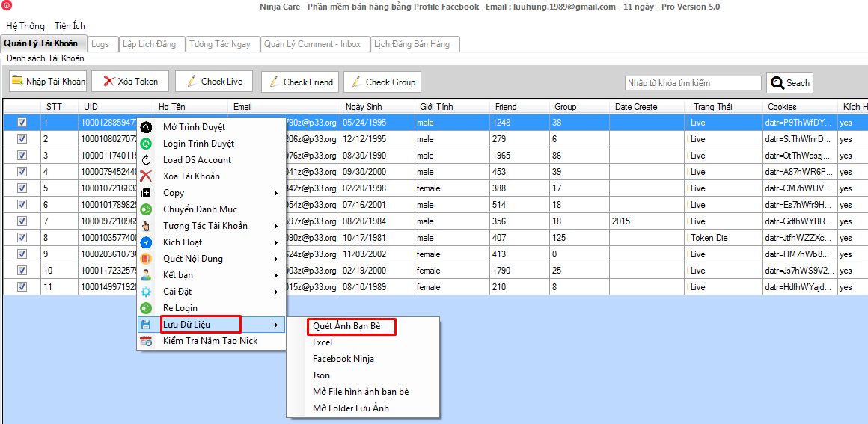Viewport: 868px width, 424px height.
Task: Click the green Re Login icon
Action: (x=146, y=308)
